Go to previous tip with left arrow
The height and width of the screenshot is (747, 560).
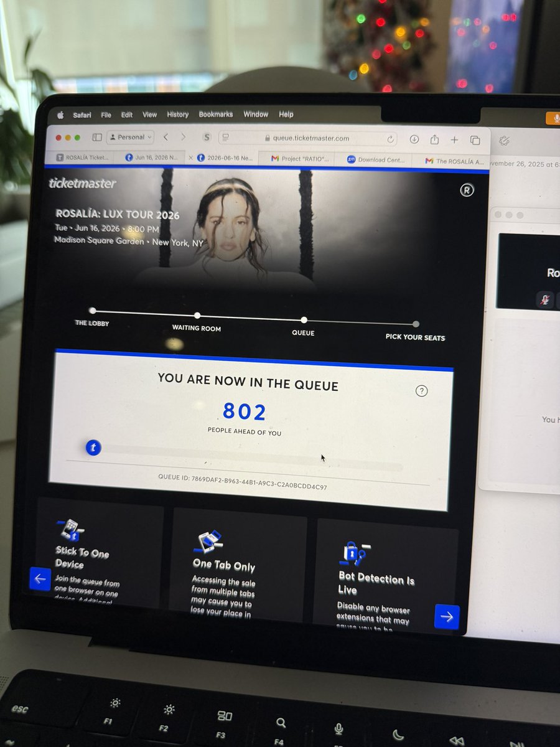pos(40,579)
